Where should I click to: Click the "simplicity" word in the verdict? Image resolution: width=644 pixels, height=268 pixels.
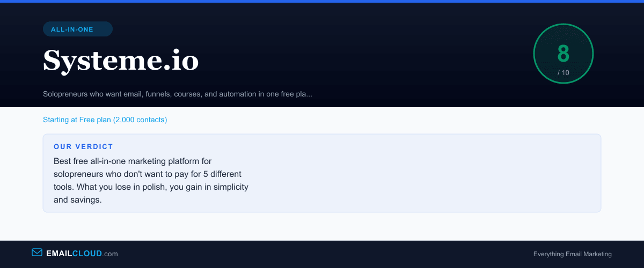(x=229, y=187)
